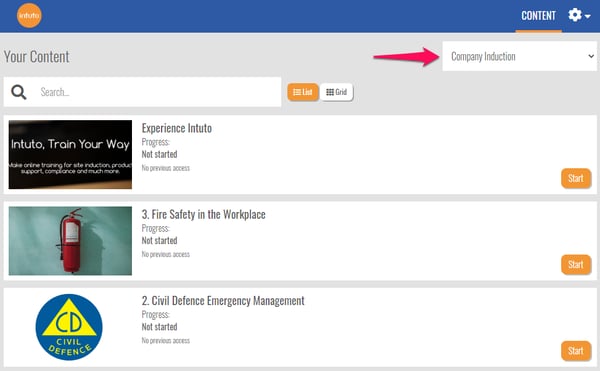Open 2. Civil Defence Emergency Management title

(x=223, y=301)
